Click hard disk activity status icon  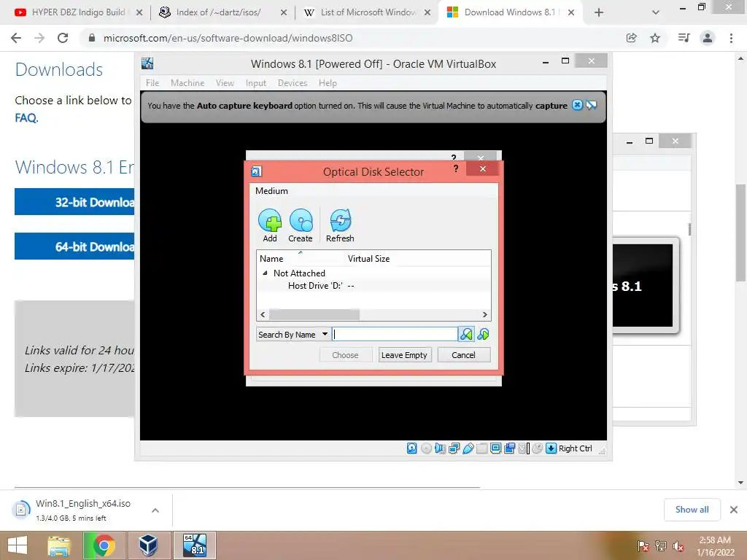[x=412, y=448]
